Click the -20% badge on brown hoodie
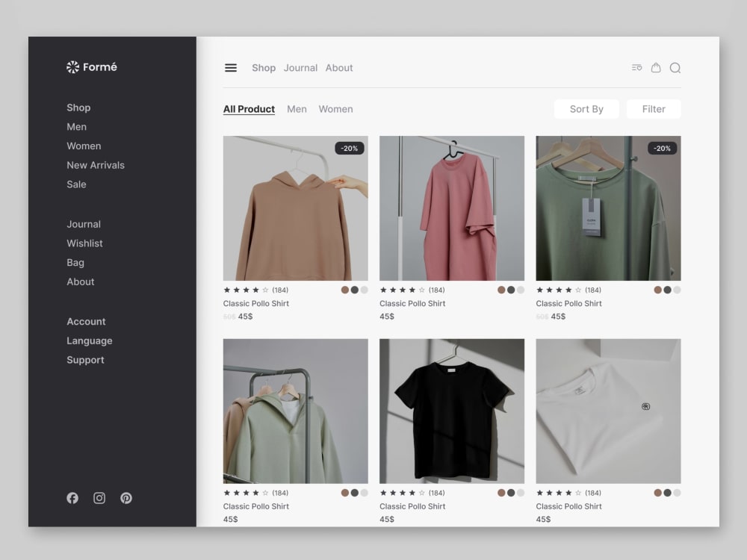Image resolution: width=747 pixels, height=560 pixels. tap(349, 149)
